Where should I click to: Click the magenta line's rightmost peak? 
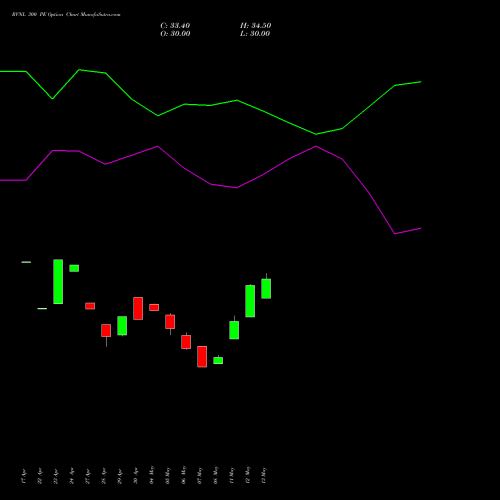(x=316, y=146)
